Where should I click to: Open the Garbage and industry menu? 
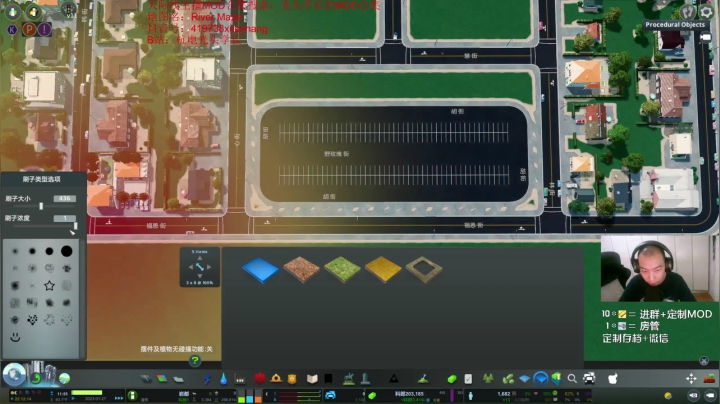[240, 379]
